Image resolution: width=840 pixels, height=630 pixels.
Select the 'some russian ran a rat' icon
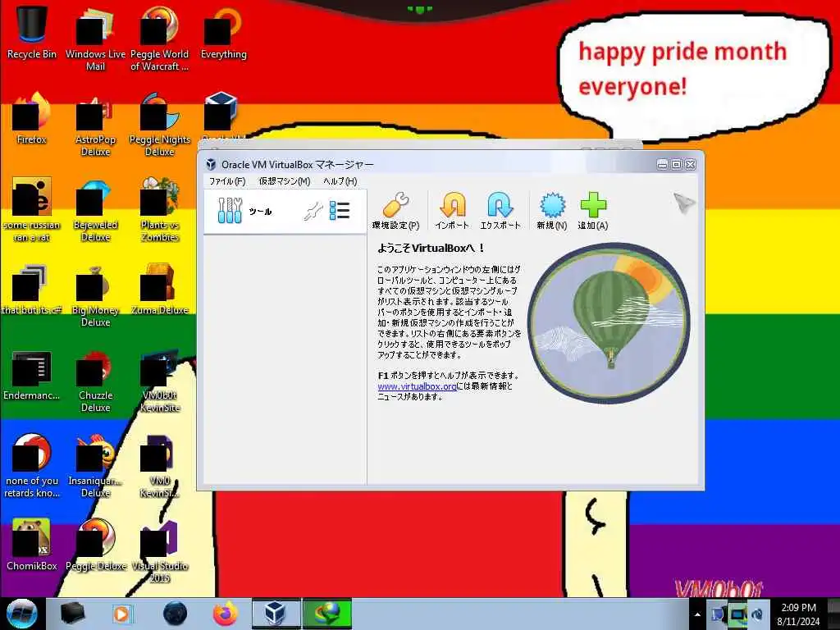click(32, 210)
